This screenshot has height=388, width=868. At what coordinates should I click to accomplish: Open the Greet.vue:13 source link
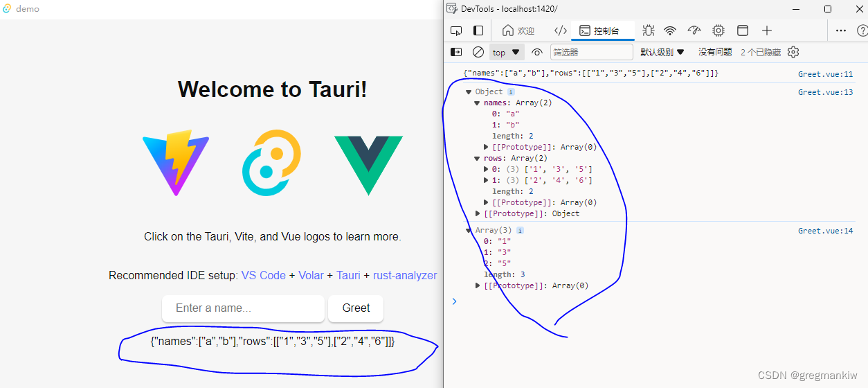(x=825, y=92)
